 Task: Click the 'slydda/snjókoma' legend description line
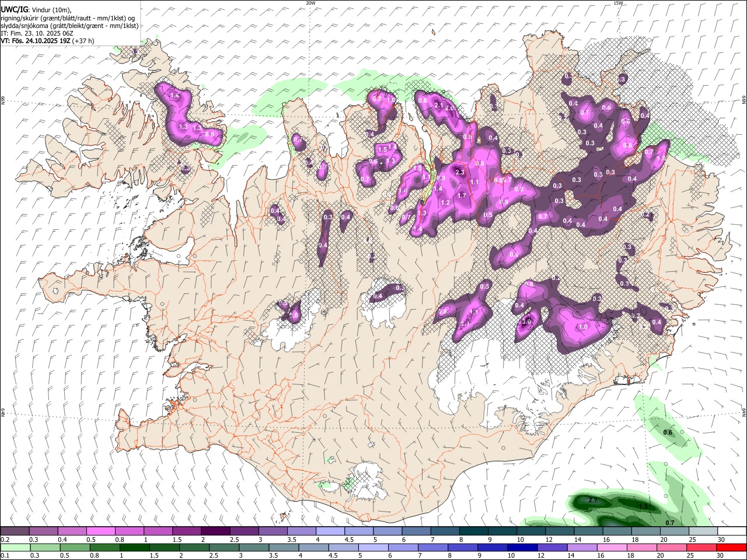(x=69, y=26)
